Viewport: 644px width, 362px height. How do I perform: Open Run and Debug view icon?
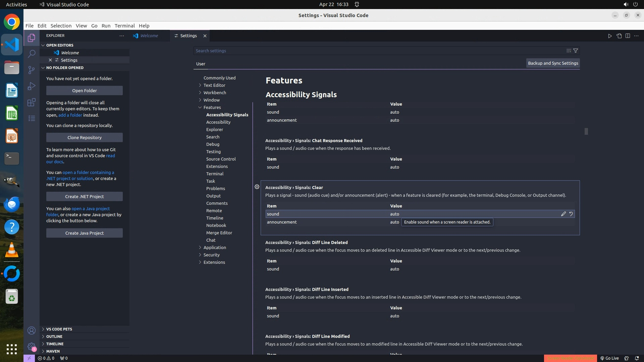(x=32, y=86)
